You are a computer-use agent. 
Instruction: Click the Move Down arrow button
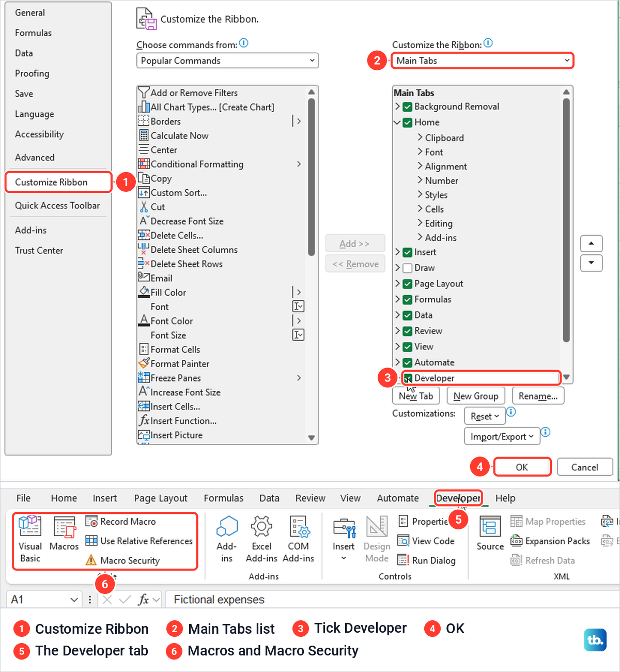point(591,263)
